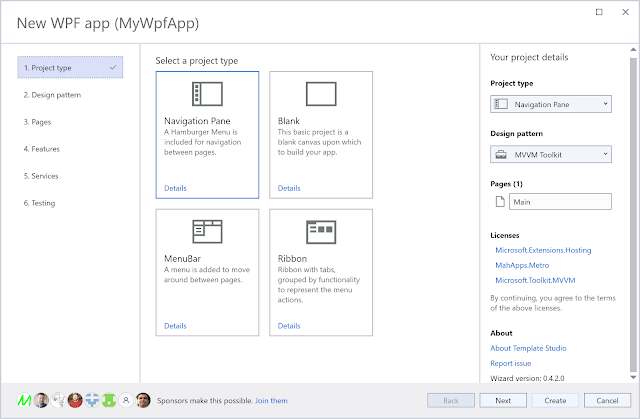
Task: Open Details link for MenuBar project
Action: tap(175, 326)
